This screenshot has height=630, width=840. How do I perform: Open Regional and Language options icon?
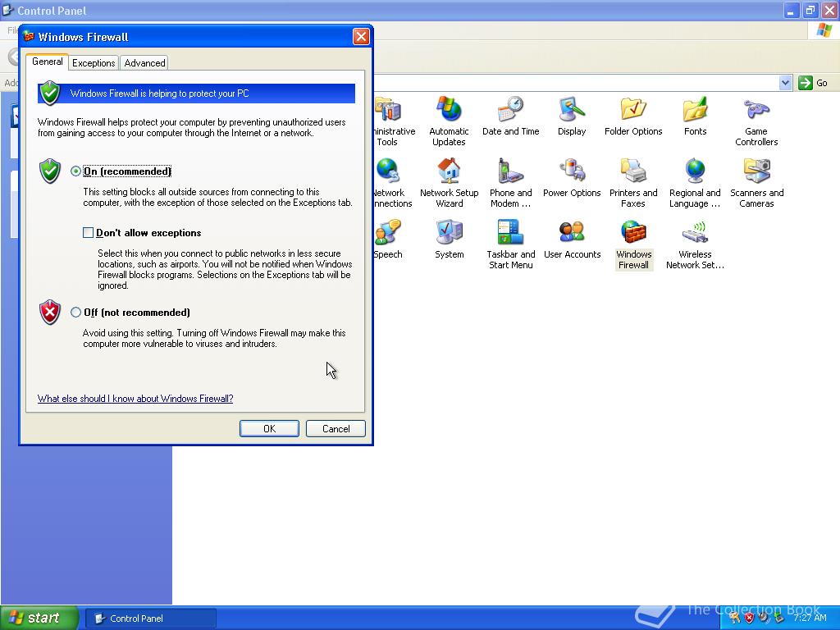695,183
